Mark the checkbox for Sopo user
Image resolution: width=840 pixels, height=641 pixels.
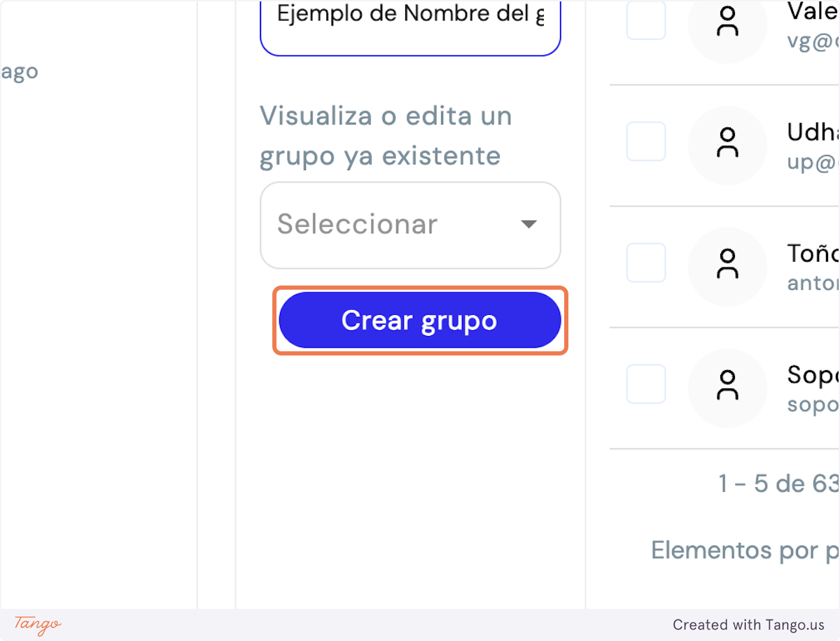[646, 383]
